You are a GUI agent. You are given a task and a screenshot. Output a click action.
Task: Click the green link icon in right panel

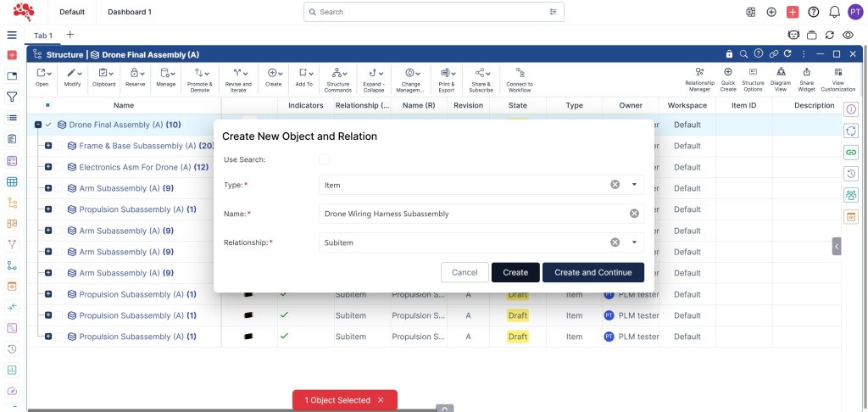[851, 153]
